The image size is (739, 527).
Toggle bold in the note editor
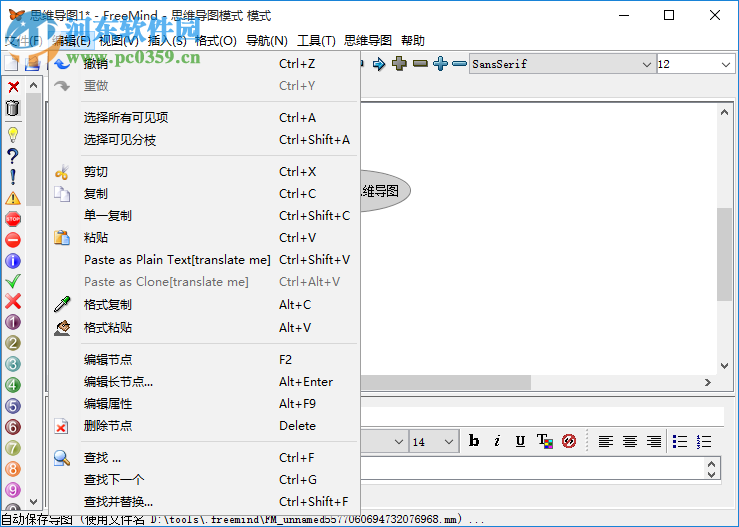pyautogui.click(x=474, y=441)
